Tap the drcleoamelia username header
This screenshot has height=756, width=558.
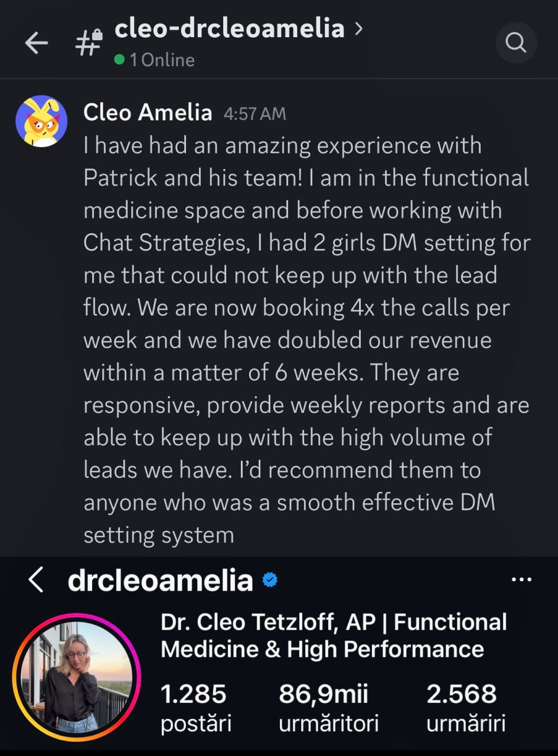coord(160,581)
